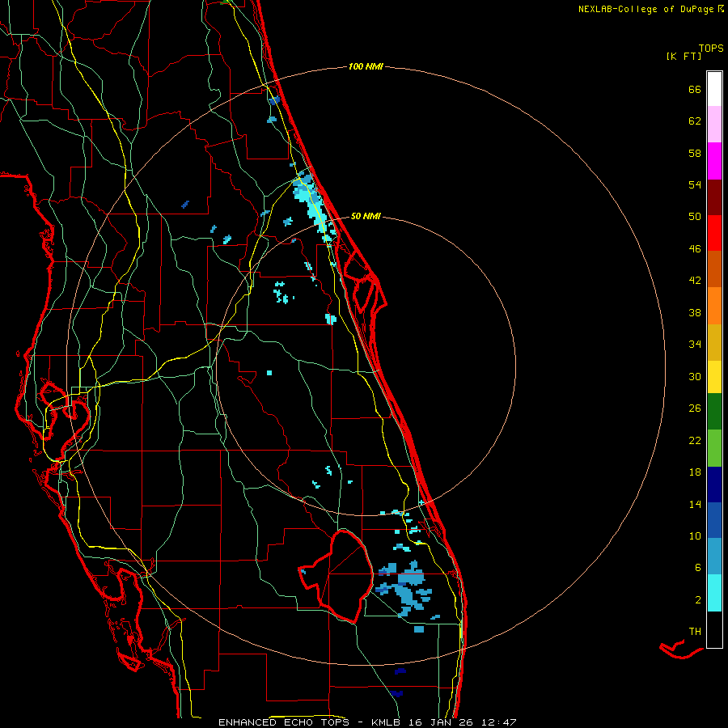
Task: Click "NEXLAB-College of DuPage" header text
Action: click(x=645, y=9)
